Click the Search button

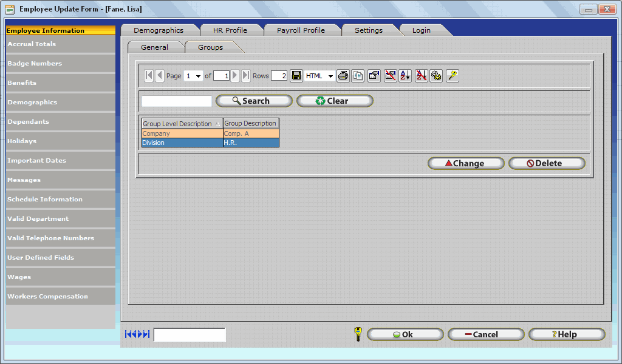click(254, 101)
